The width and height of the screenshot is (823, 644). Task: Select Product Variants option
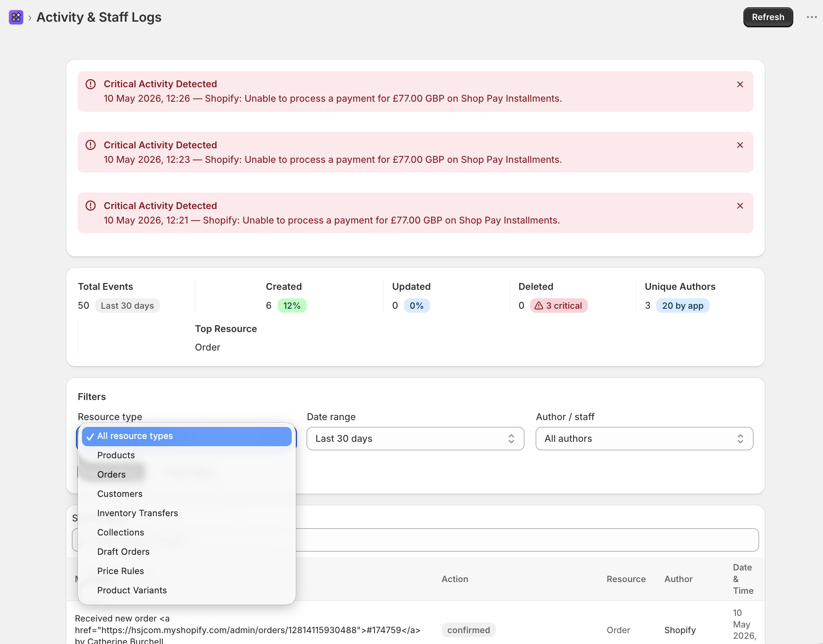(x=187, y=591)
